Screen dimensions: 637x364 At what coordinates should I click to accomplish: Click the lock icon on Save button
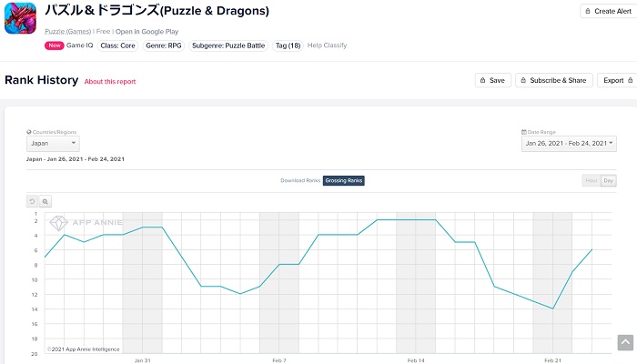click(x=482, y=80)
